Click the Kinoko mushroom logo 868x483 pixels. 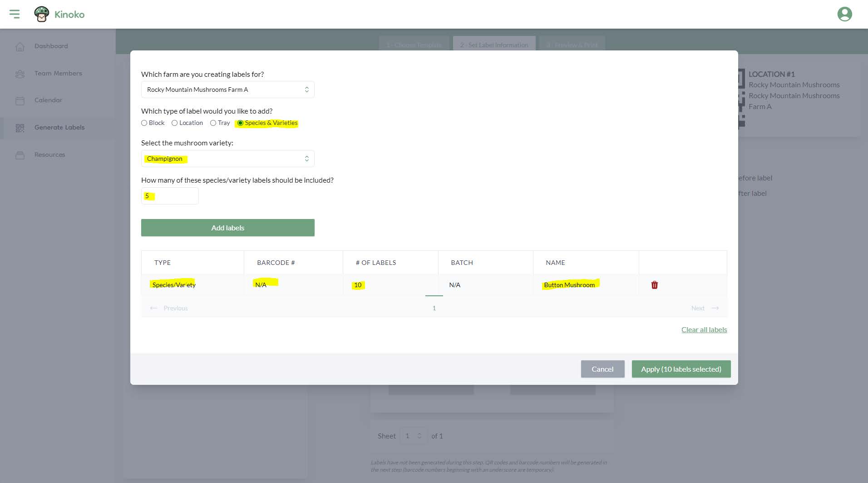[x=42, y=14]
